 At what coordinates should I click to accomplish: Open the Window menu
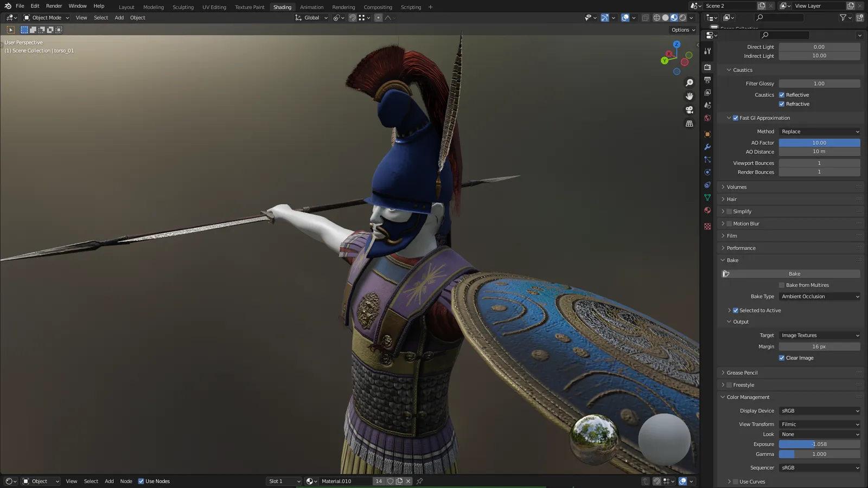click(78, 6)
